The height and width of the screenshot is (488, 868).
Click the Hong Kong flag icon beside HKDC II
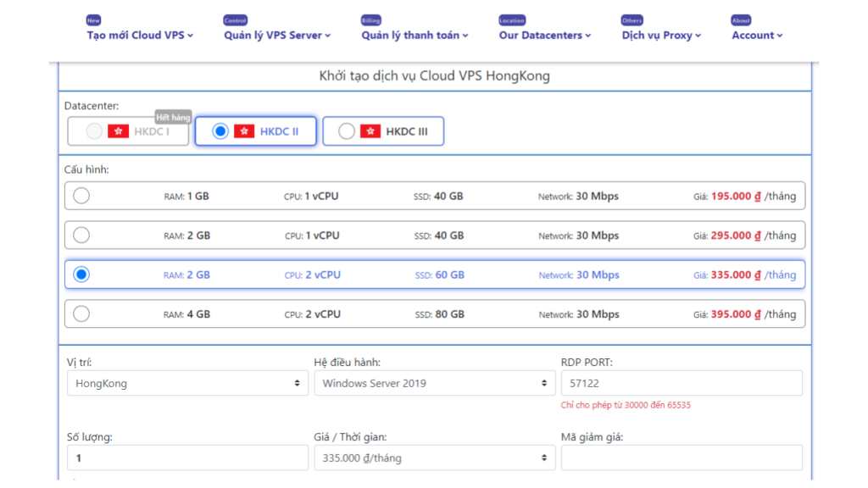[245, 130]
